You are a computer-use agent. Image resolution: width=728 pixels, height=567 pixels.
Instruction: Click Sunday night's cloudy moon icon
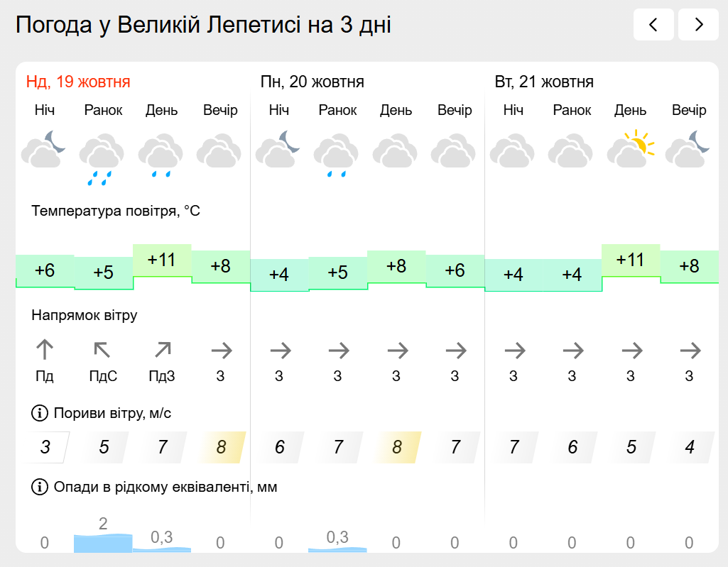pyautogui.click(x=44, y=149)
